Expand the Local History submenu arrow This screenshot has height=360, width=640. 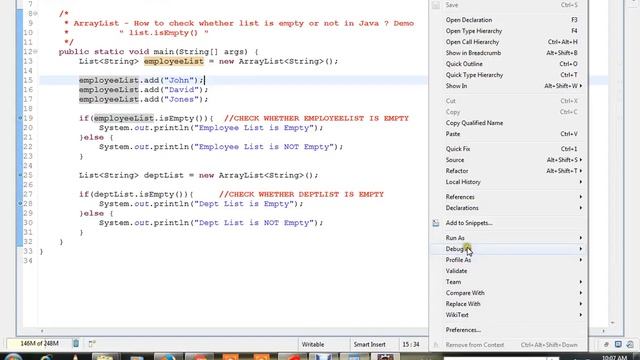580,182
